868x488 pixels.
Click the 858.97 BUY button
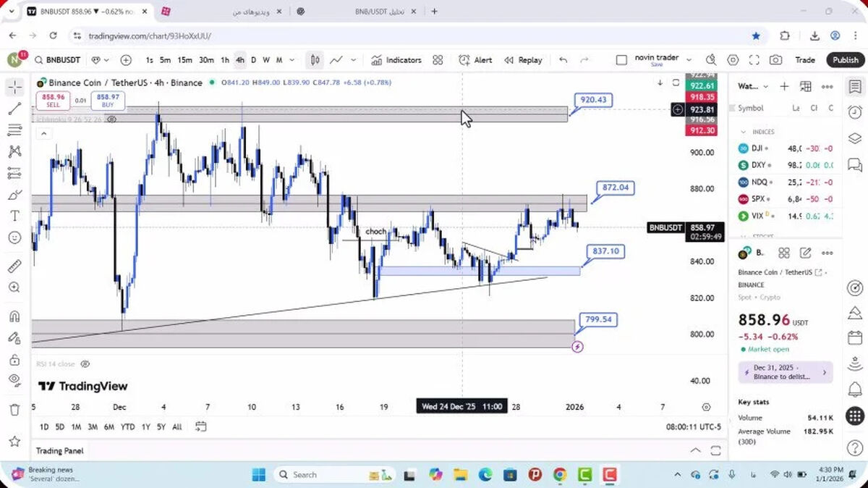[108, 101]
